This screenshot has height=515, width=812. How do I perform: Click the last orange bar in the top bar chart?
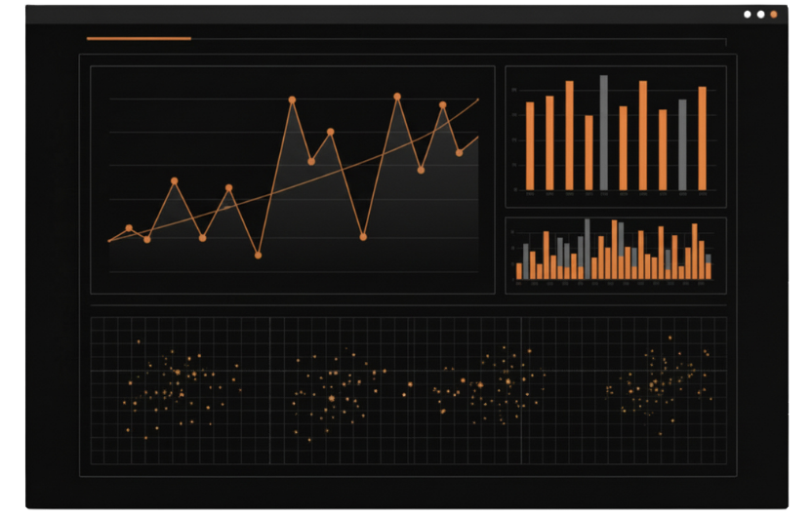tap(702, 139)
